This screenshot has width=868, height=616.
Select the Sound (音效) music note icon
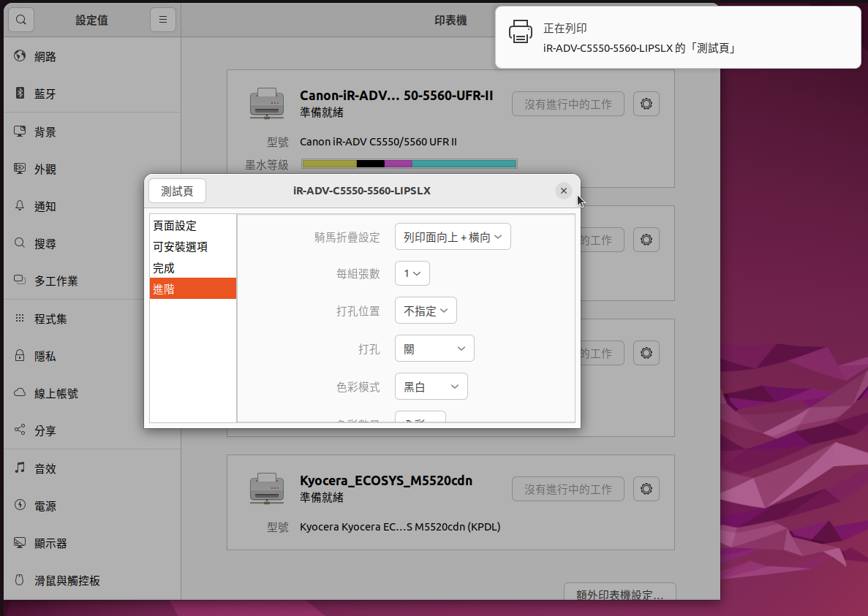(x=20, y=468)
